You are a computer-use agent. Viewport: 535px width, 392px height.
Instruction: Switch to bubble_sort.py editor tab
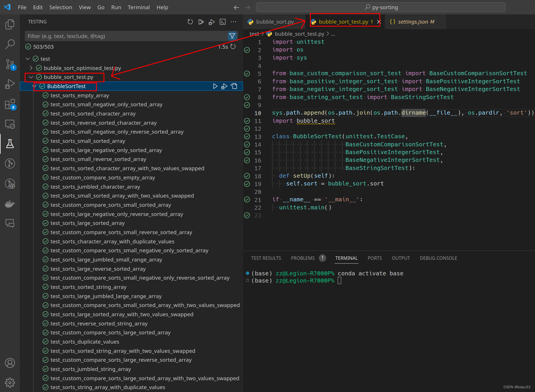(x=274, y=22)
